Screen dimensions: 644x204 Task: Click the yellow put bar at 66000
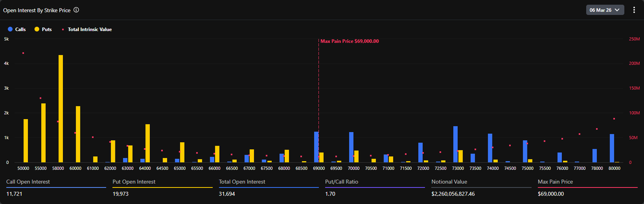tap(218, 154)
